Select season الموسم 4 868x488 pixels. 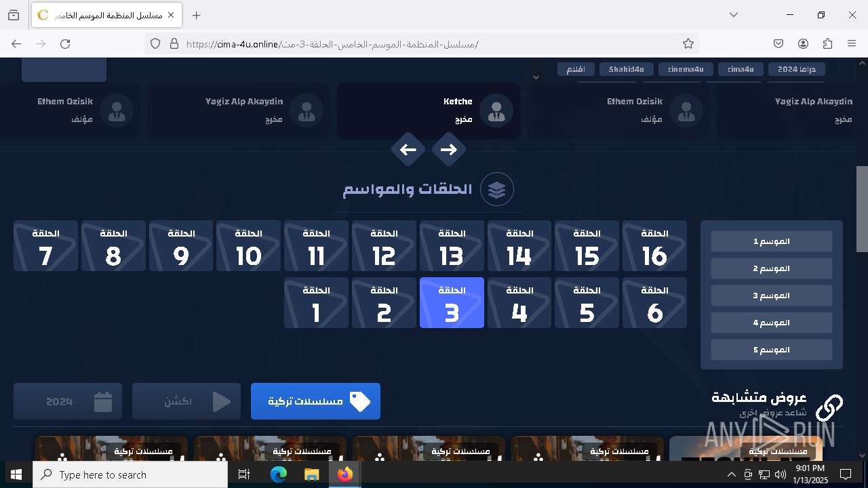[772, 323]
